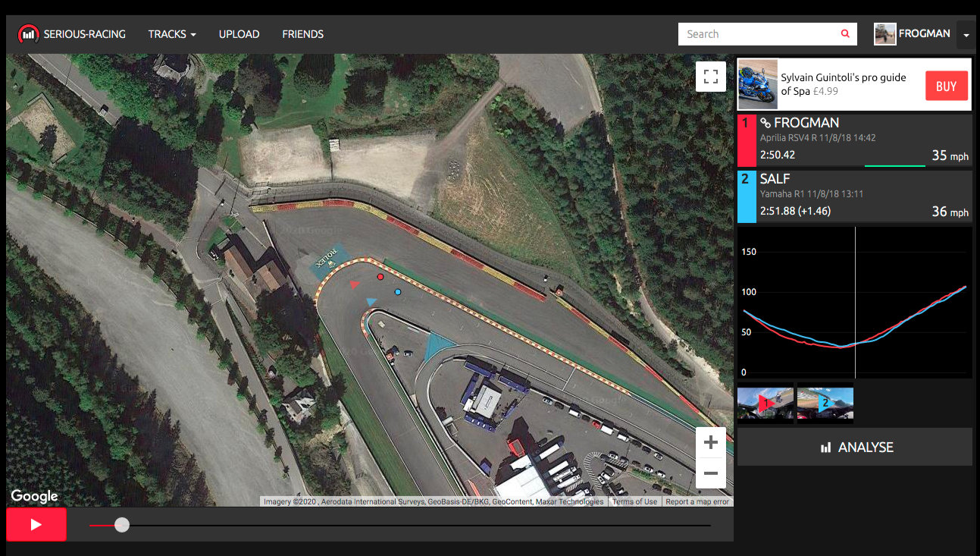Viewport: 980px width, 556px height.
Task: Go to the Friends page
Action: 302,34
